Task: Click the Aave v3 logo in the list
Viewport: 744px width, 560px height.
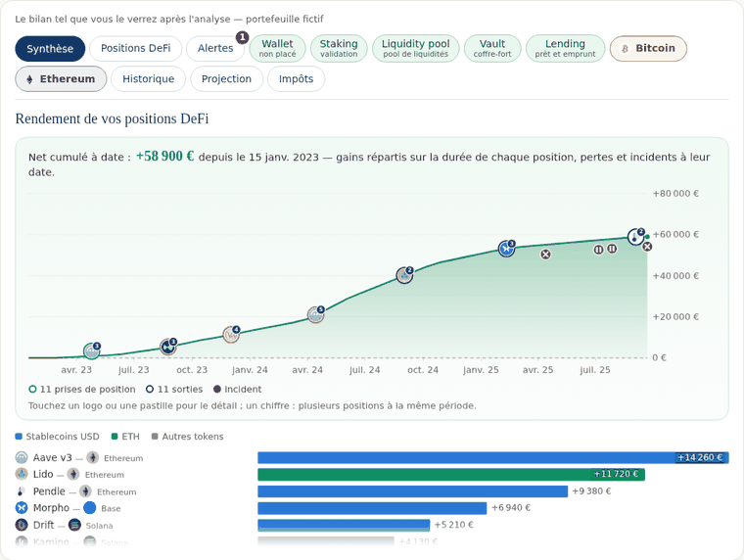Action: point(22,457)
